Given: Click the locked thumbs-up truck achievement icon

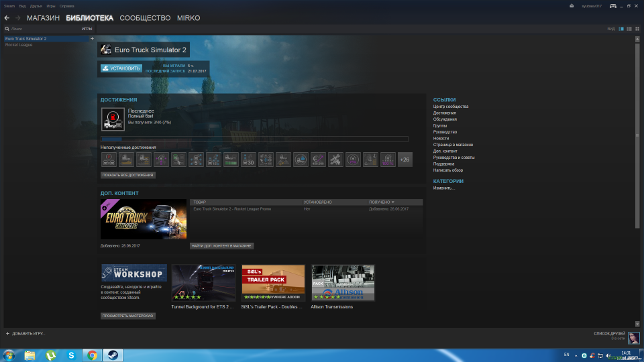Looking at the screenshot, I should (301, 160).
